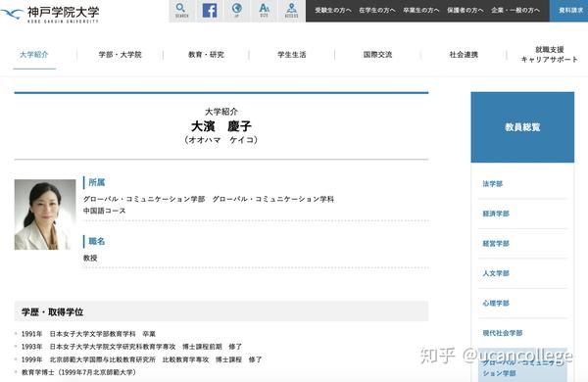Open the ACCESS map pin icon
The image size is (588, 382).
[291, 11]
